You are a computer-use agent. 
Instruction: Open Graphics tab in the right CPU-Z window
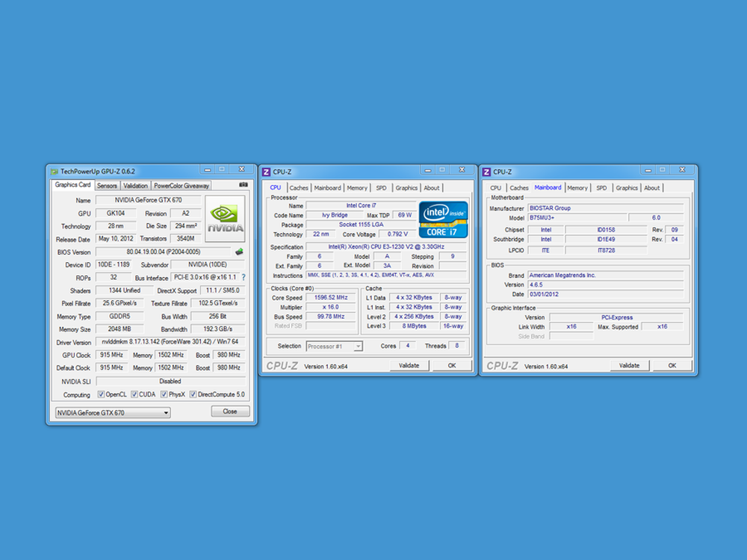627,188
